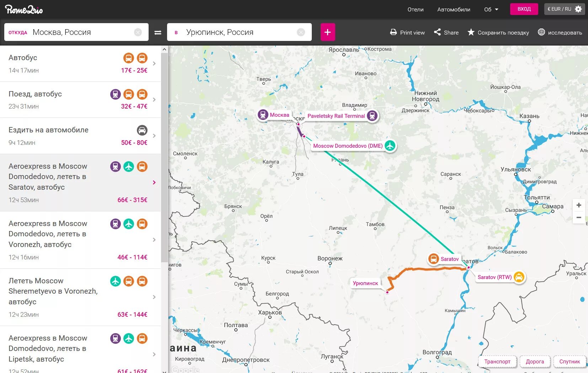Image resolution: width=588 pixels, height=373 pixels.
Task: Click the plane icon on Saratov flight route
Action: [x=129, y=166]
